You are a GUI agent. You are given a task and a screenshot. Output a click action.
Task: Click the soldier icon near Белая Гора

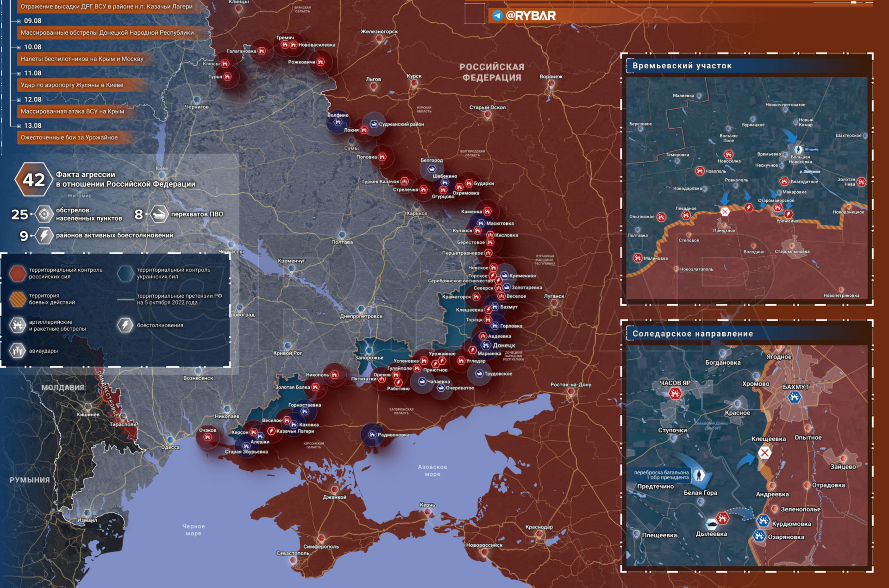tap(699, 475)
